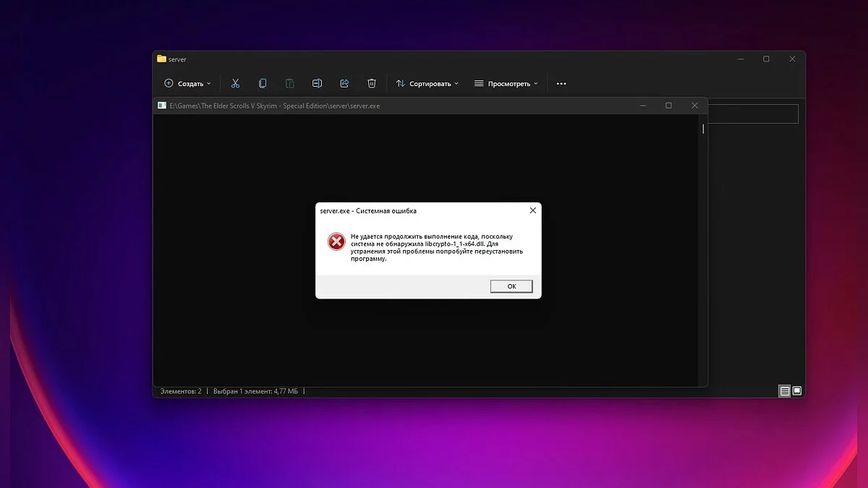Image resolution: width=868 pixels, height=488 pixels.
Task: Expand the Просмотреть view options
Action: click(506, 84)
